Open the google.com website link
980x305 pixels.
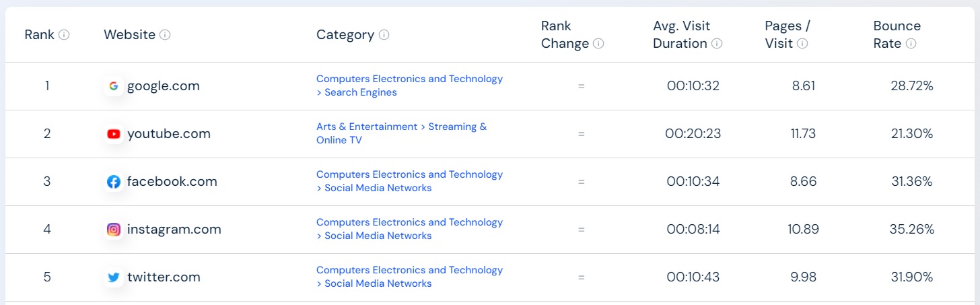point(163,86)
